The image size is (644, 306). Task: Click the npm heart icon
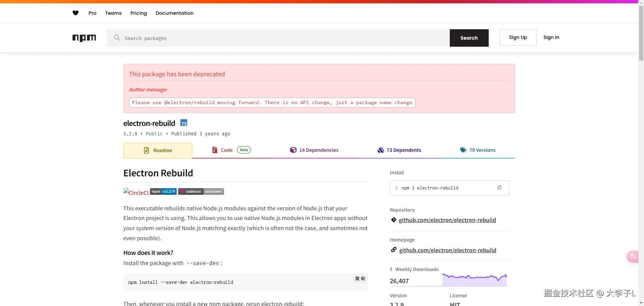75,13
